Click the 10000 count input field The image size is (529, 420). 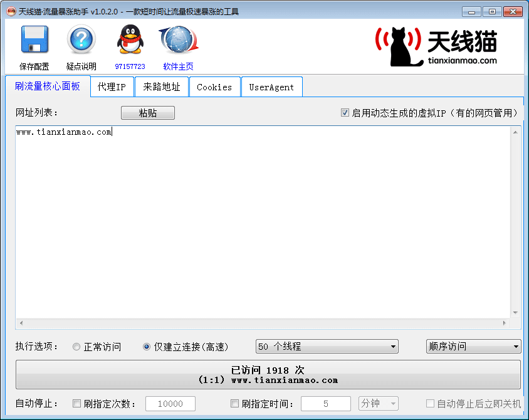tap(170, 404)
